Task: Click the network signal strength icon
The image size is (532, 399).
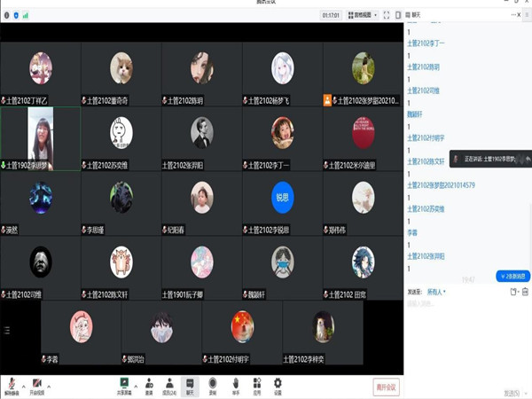Action: [25, 15]
